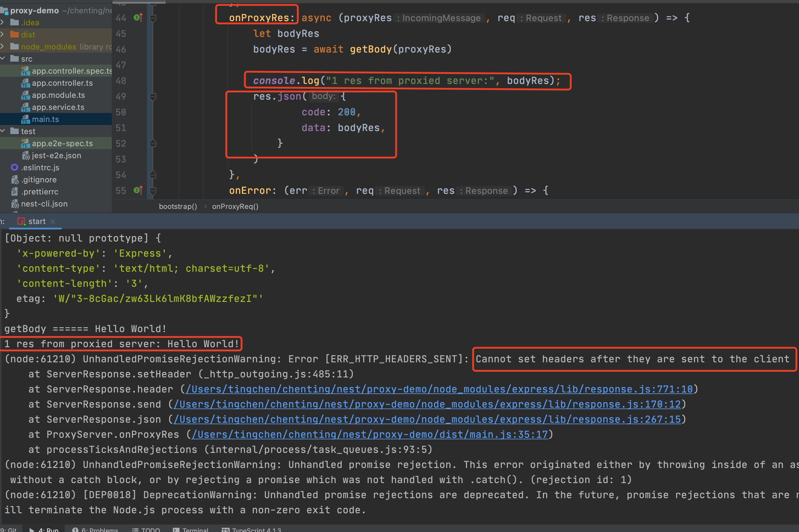Click the main.ts TypeScript file icon
Screen dimensions: 799x532
point(25,119)
